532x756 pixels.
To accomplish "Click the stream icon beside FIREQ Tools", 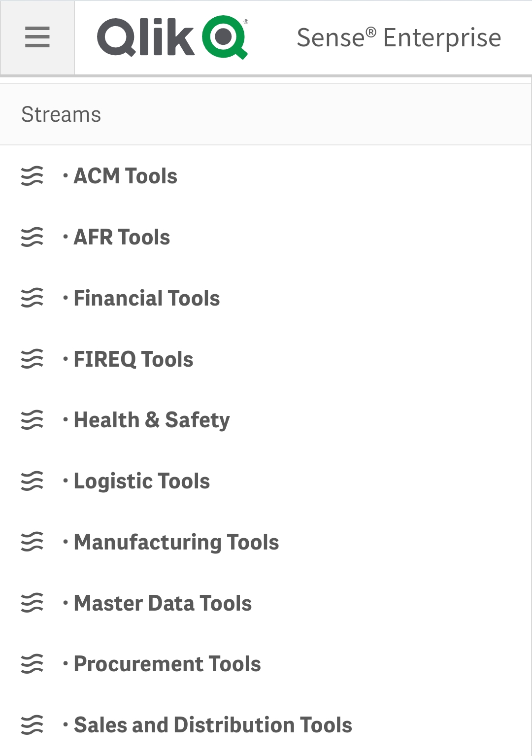I will 32,359.
